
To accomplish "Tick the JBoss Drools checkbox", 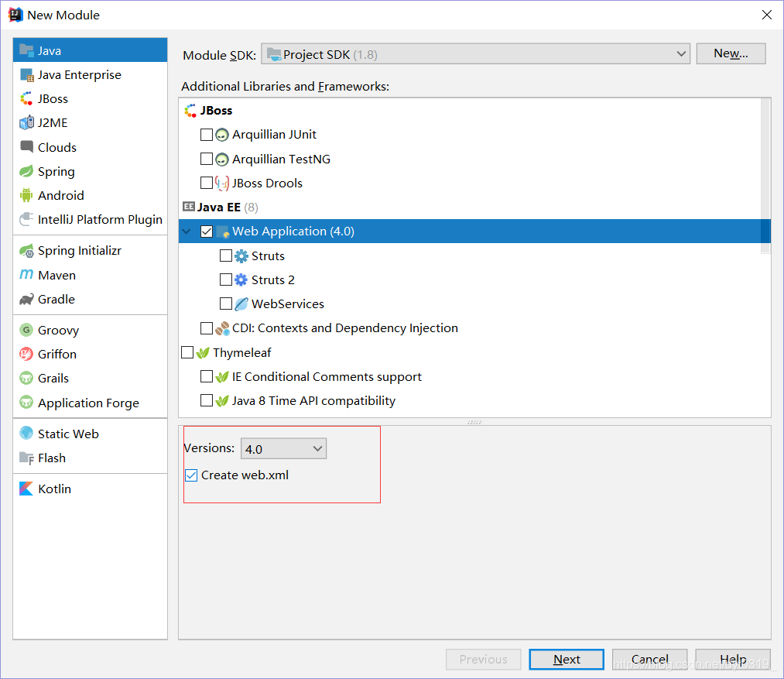I will point(206,183).
